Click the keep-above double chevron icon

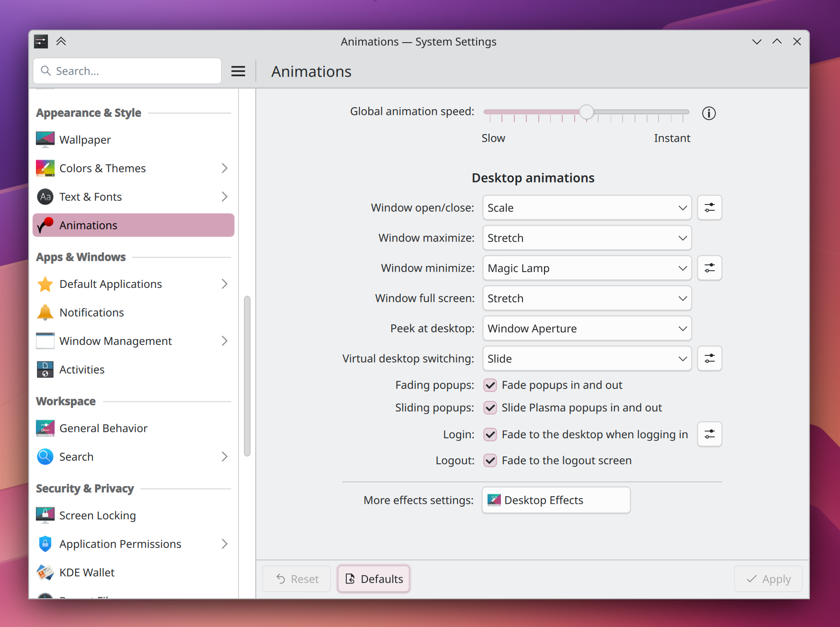(61, 42)
